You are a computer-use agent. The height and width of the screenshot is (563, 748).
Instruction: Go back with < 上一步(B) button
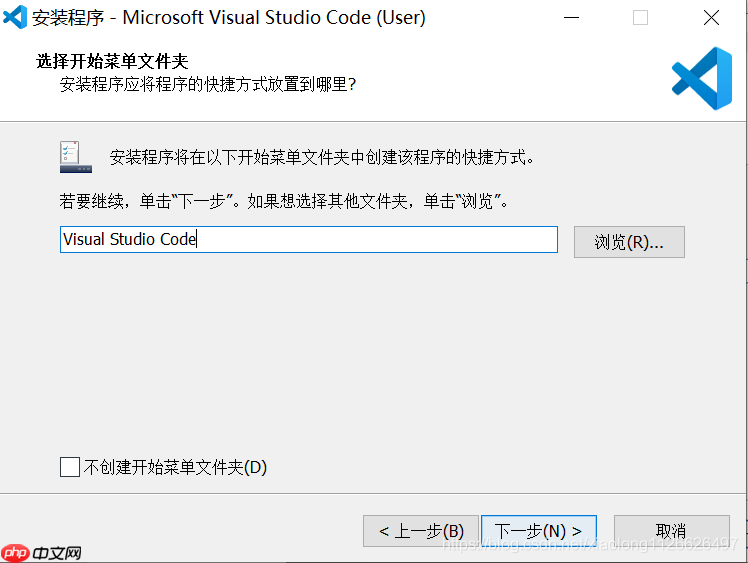coord(421,531)
